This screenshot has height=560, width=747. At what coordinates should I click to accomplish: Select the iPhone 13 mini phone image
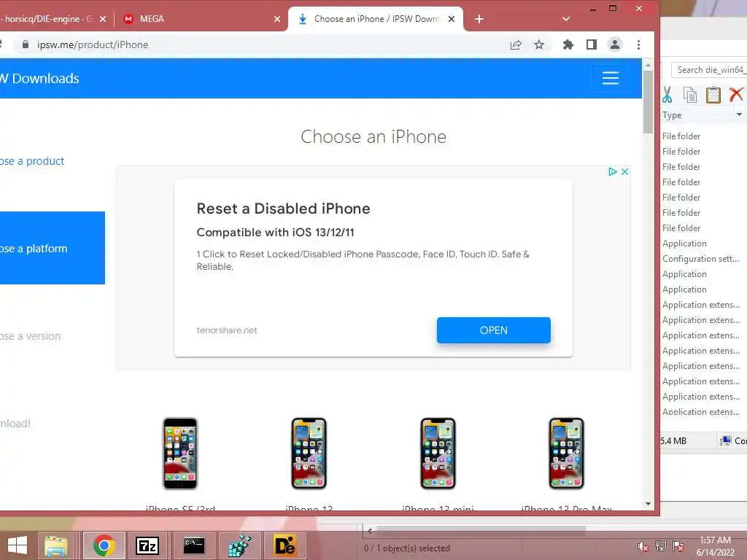(438, 454)
